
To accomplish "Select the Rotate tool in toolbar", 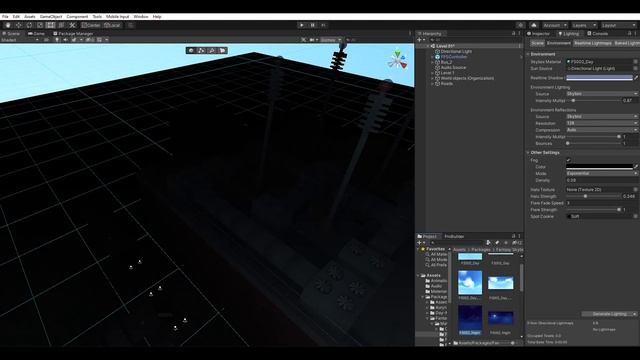I will point(29,25).
